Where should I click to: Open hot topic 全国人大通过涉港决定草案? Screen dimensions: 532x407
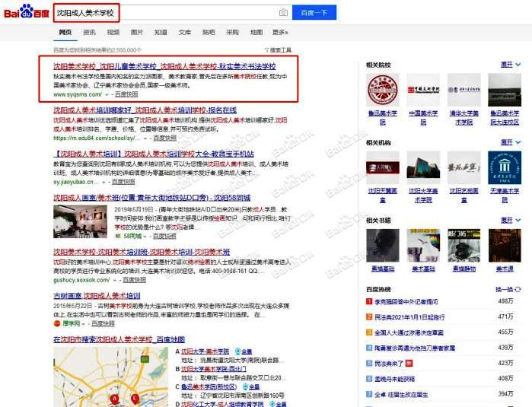(409, 332)
